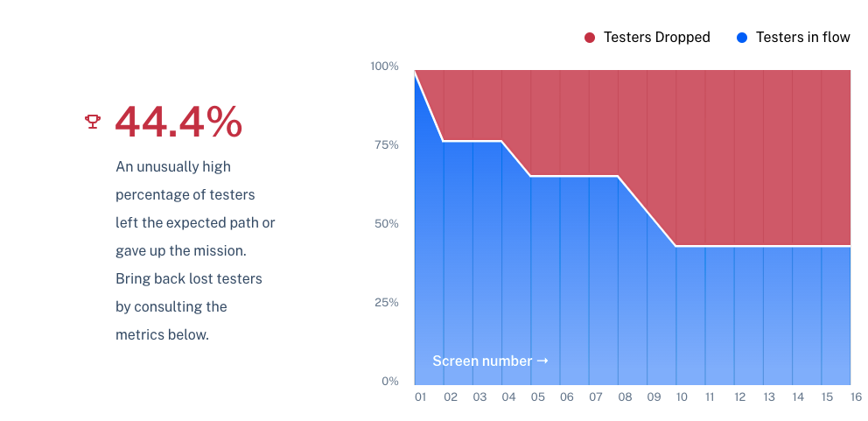Image resolution: width=868 pixels, height=421 pixels.
Task: Click the 50% y-axis label
Action: 387,224
